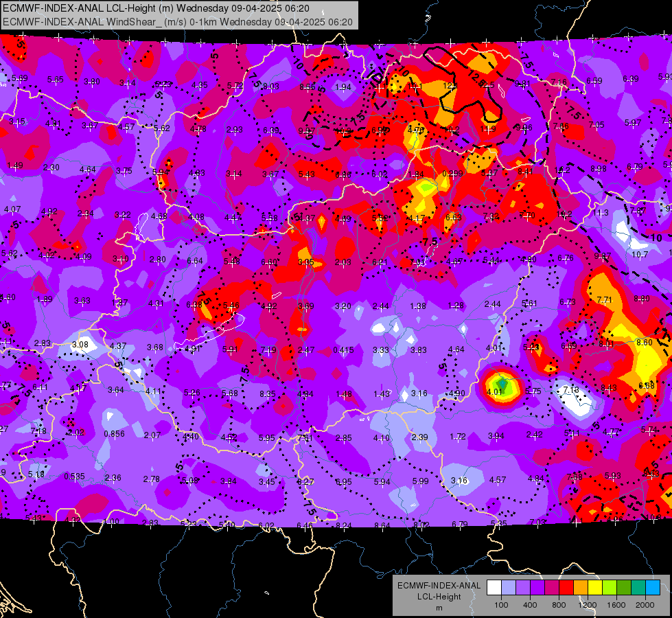Image resolution: width=672 pixels, height=618 pixels.
Task: Click the teal legend swatch
Action: coord(638,588)
